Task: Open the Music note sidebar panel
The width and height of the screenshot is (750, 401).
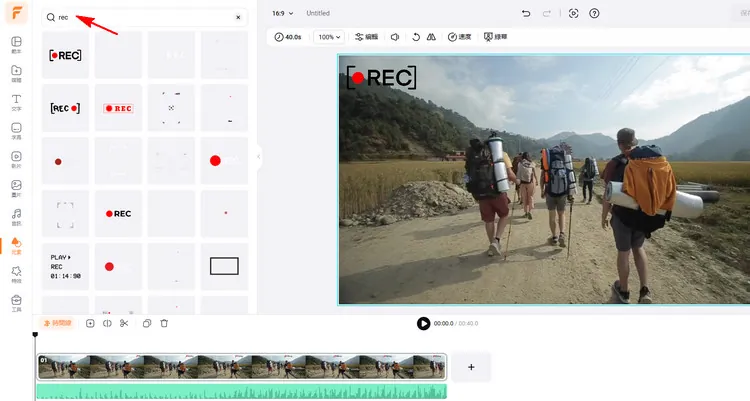Action: point(16,217)
